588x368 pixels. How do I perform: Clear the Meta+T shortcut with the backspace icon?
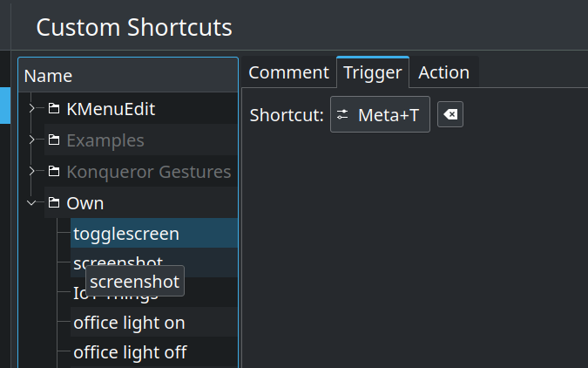point(450,114)
